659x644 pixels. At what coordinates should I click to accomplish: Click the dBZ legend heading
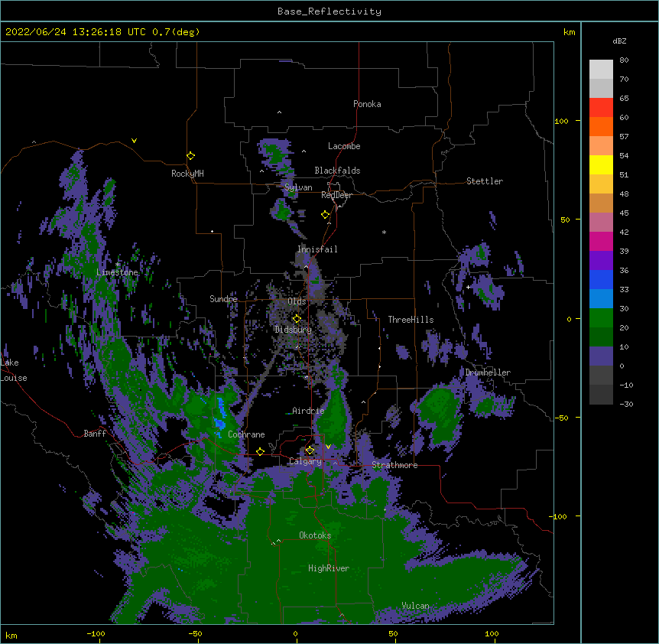point(619,41)
